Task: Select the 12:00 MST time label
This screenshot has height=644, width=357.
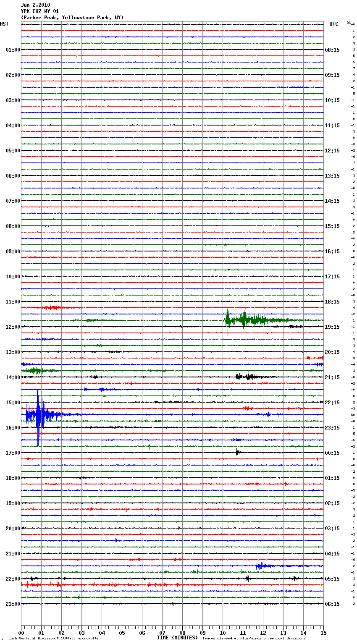Action: pos(13,327)
